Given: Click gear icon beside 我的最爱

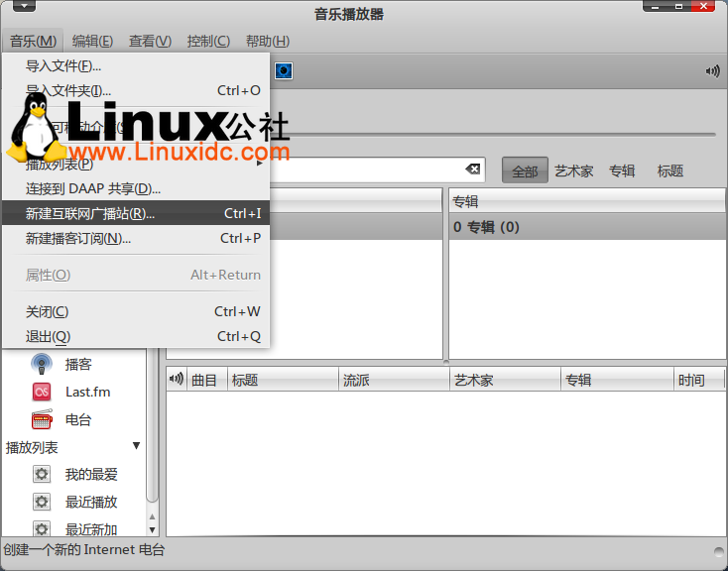Looking at the screenshot, I should click(42, 475).
